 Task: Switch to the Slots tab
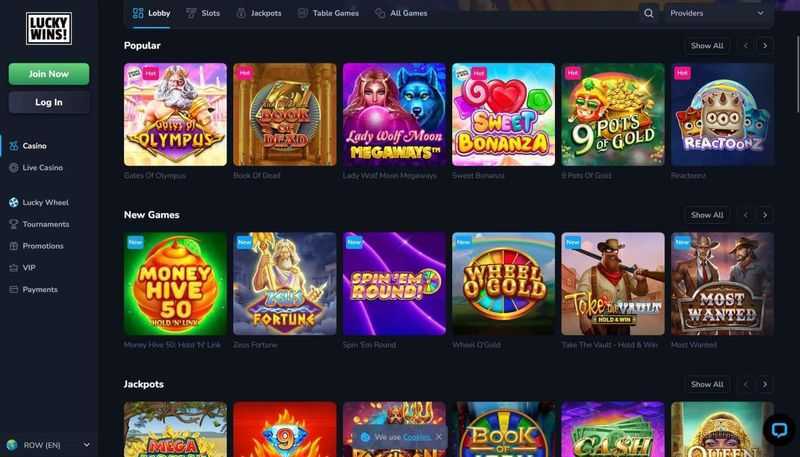coord(203,13)
